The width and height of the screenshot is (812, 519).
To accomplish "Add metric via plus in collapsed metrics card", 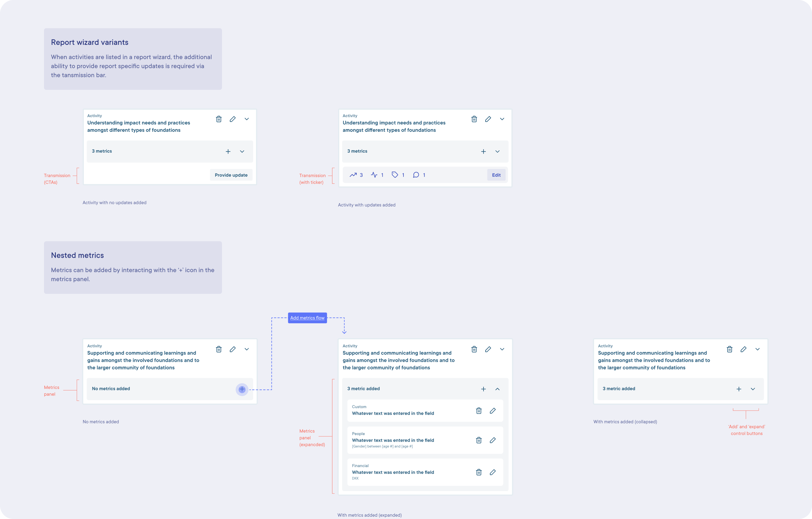I will click(x=739, y=389).
